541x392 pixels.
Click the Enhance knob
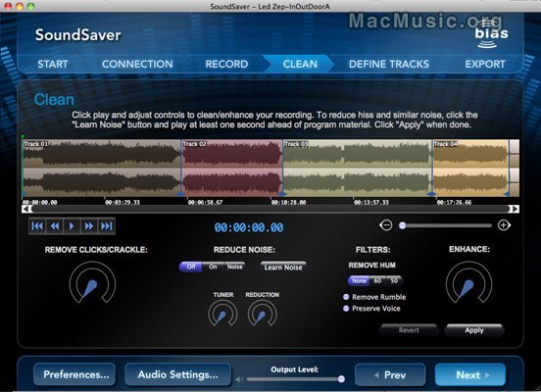click(468, 282)
